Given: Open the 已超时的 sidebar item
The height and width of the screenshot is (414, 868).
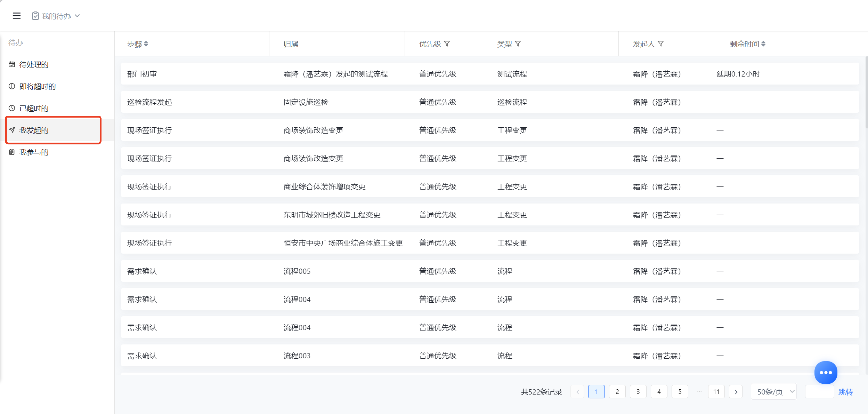Looking at the screenshot, I should point(57,108).
